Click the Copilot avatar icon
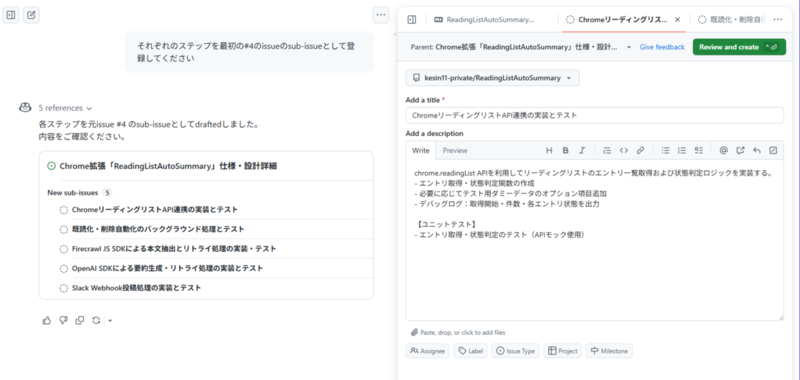Screen dimensions: 800x380 pos(25,108)
